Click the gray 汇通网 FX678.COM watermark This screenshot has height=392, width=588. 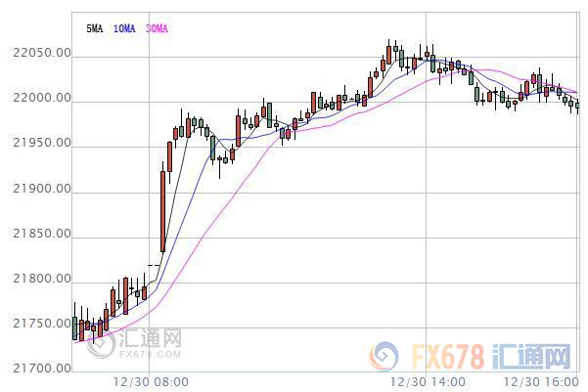pyautogui.click(x=135, y=342)
